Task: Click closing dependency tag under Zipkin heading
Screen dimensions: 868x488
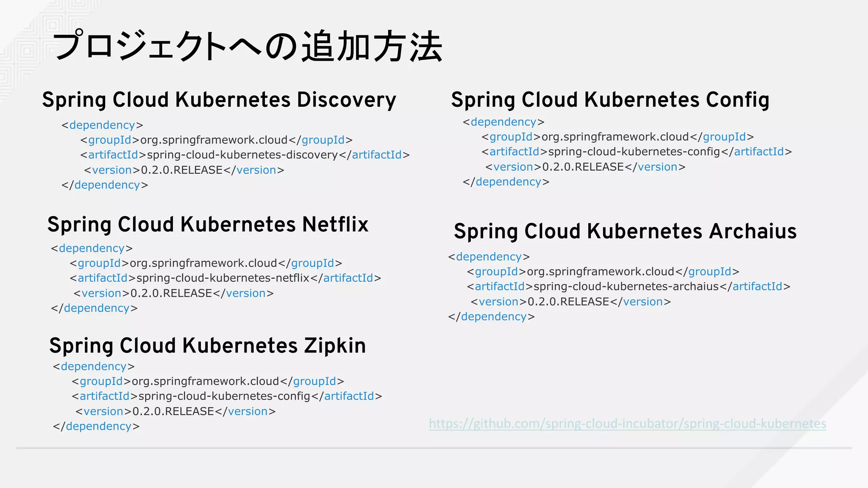Action: coord(96,427)
